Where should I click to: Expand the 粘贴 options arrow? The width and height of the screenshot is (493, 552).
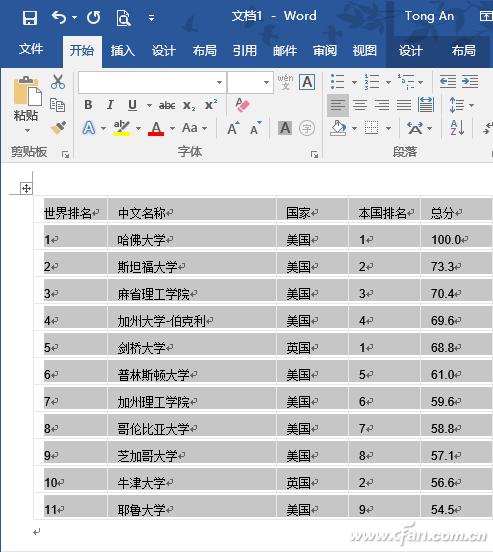27,130
